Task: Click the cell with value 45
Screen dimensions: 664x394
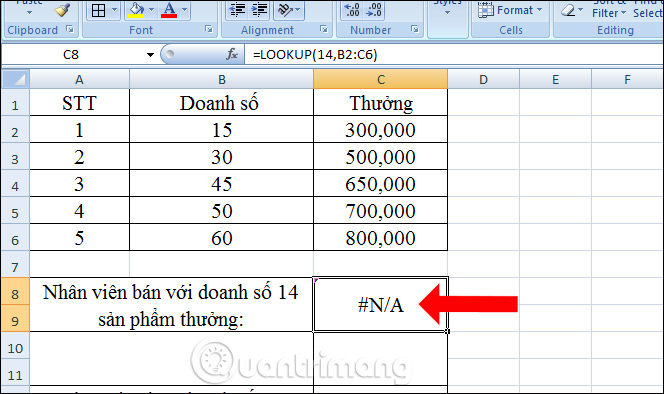Action: tap(221, 183)
